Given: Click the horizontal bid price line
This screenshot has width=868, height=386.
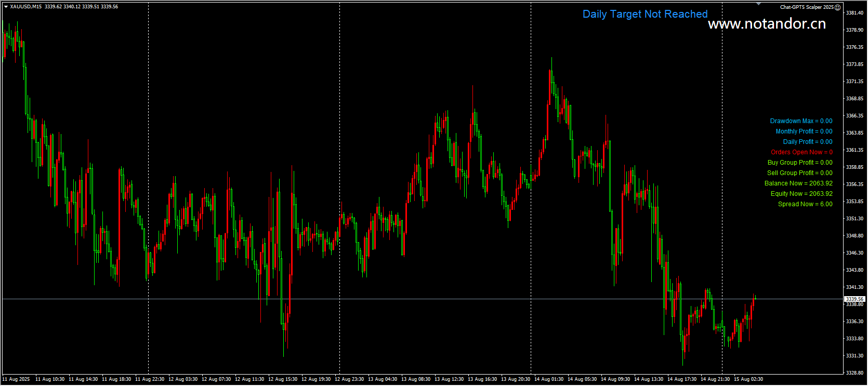Looking at the screenshot, I should (x=422, y=299).
